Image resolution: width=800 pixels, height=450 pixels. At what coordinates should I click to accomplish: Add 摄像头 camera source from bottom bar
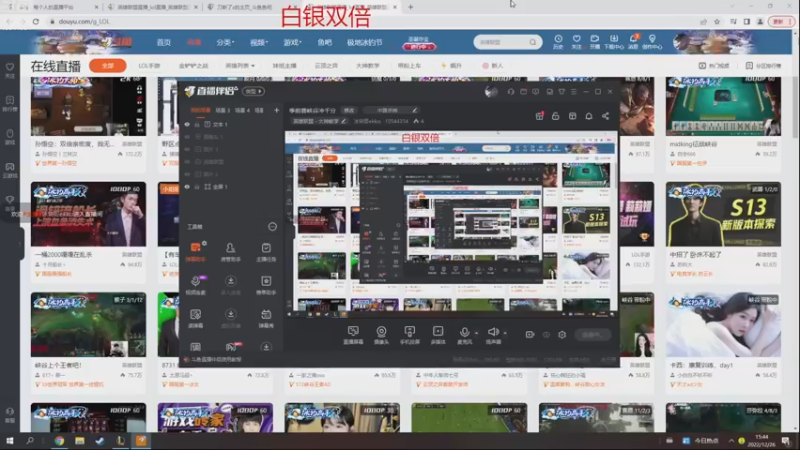tap(381, 335)
